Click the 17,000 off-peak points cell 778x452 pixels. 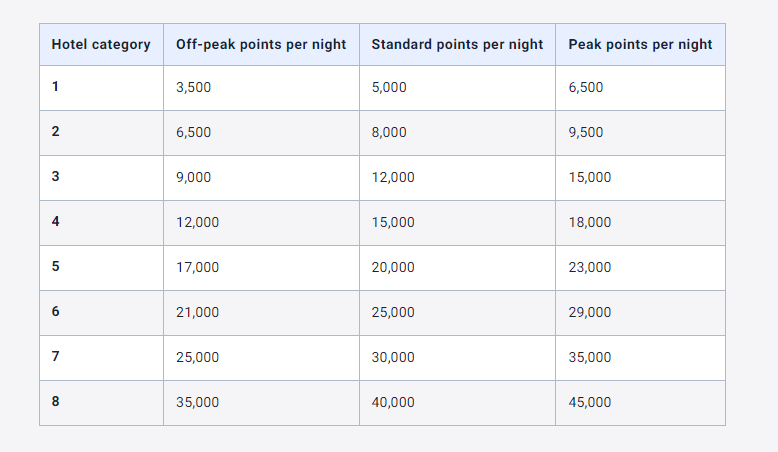[x=197, y=268]
